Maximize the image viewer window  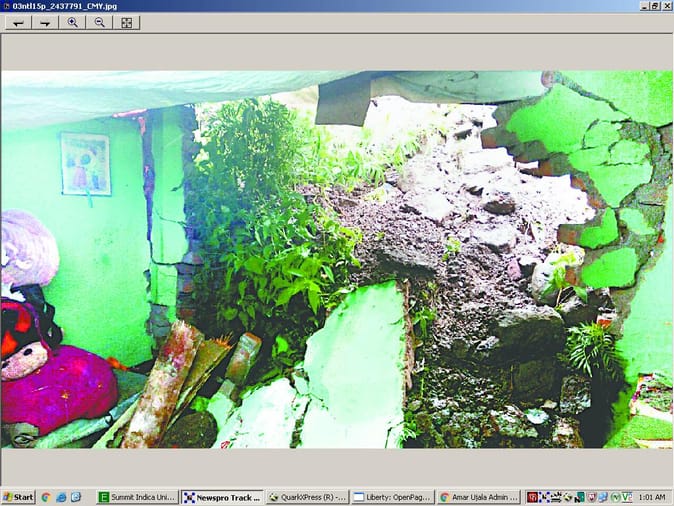pyautogui.click(x=654, y=6)
